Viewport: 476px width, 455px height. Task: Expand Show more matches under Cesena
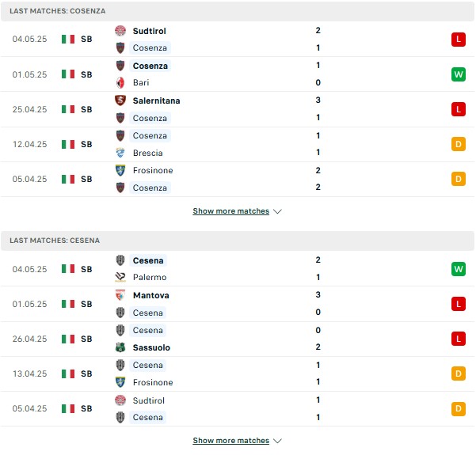[x=231, y=441]
